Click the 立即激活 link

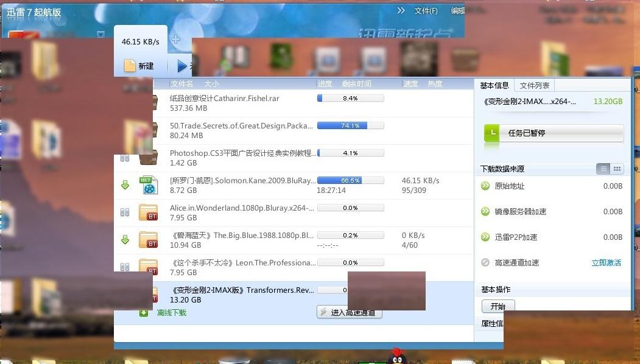[607, 263]
